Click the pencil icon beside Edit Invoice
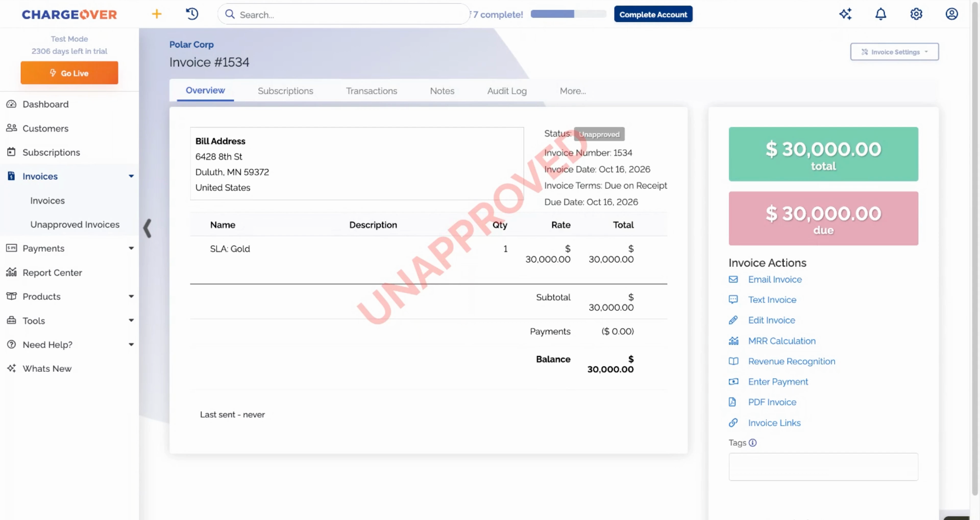Image resolution: width=980 pixels, height=520 pixels. (x=733, y=320)
